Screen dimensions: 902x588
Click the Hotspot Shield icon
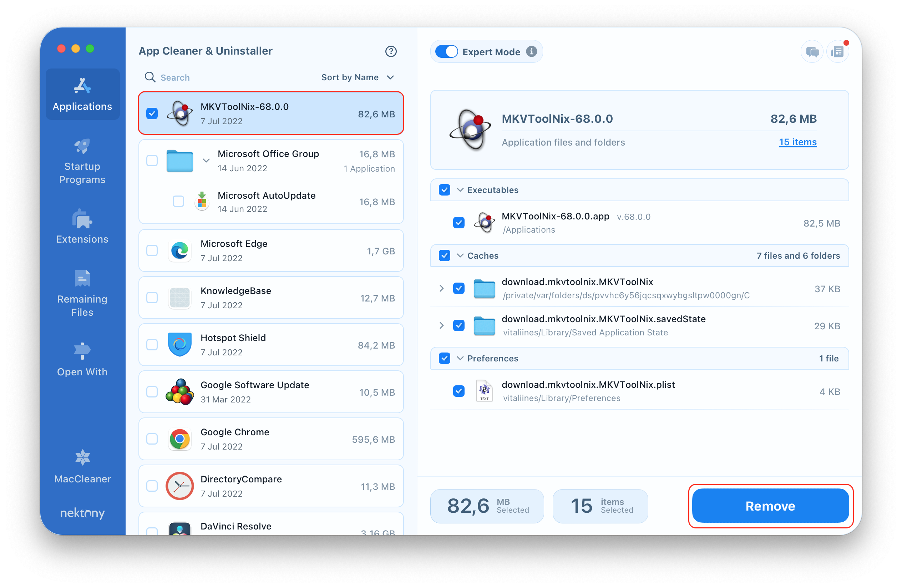(x=179, y=345)
